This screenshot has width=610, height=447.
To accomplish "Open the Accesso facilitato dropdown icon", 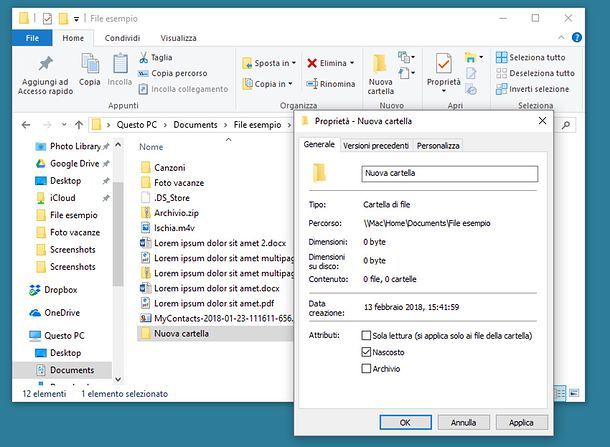I will click(406, 73).
